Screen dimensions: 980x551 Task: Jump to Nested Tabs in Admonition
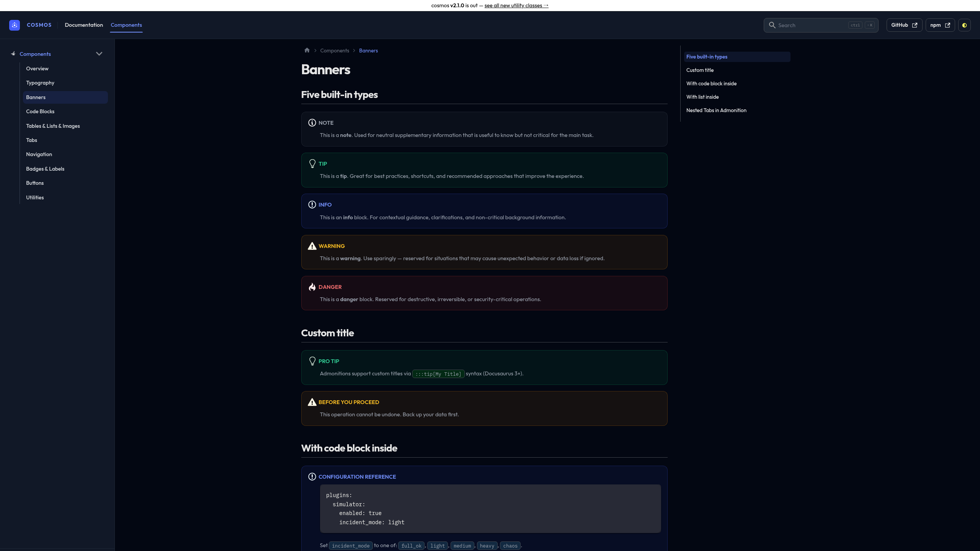pyautogui.click(x=716, y=110)
